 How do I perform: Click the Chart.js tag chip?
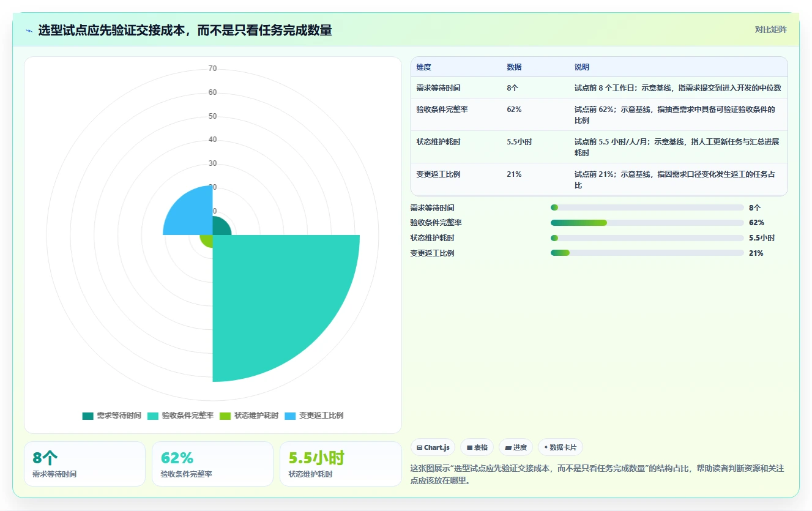click(x=433, y=447)
